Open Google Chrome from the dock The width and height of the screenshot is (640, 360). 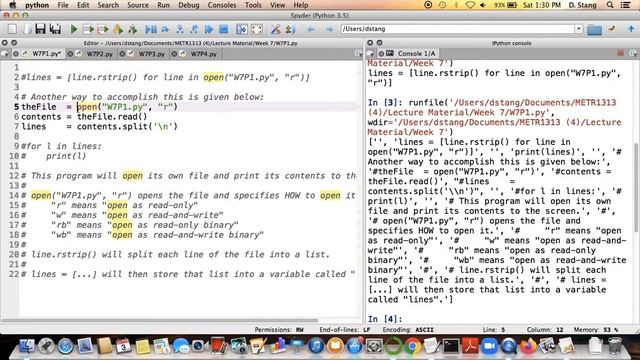point(412,347)
